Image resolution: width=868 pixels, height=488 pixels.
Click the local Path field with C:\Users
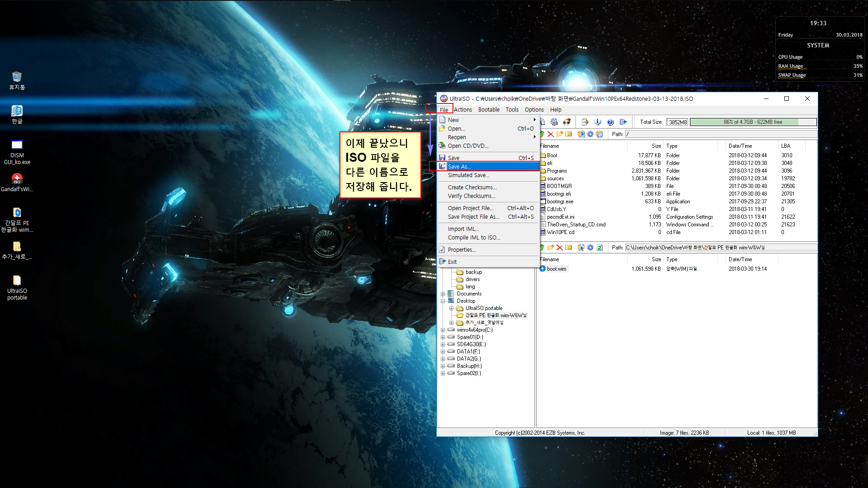721,248
